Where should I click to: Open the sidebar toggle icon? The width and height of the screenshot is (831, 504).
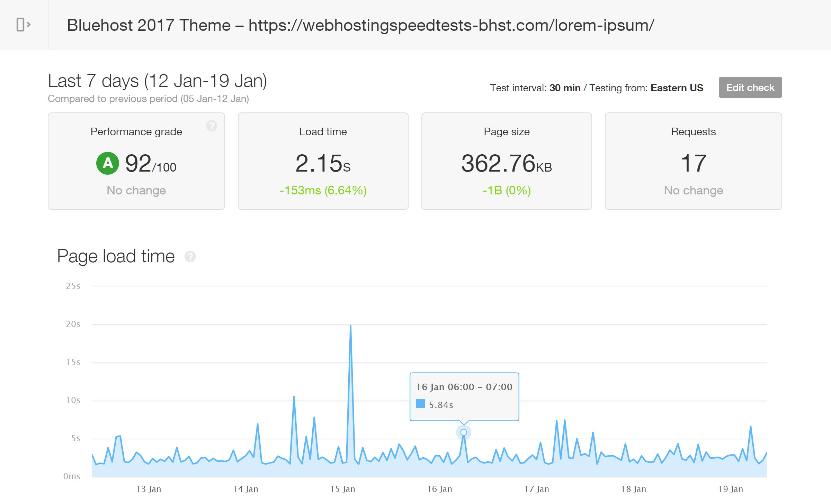24,25
